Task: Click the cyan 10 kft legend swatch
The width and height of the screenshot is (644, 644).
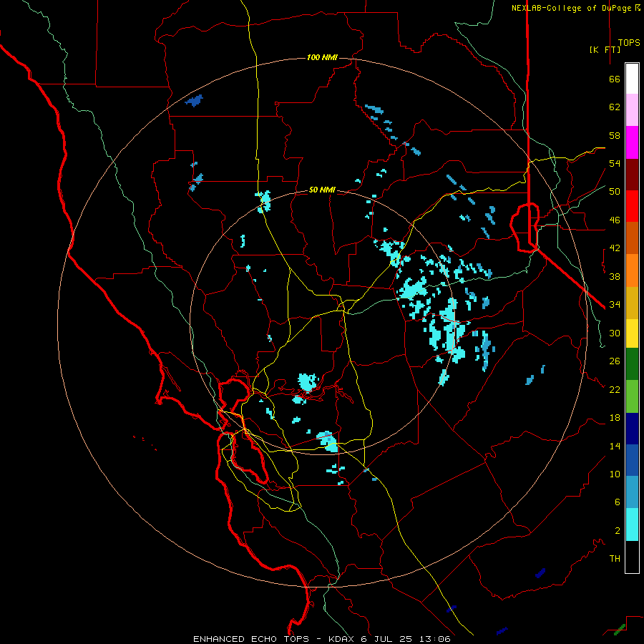Action: (x=632, y=524)
